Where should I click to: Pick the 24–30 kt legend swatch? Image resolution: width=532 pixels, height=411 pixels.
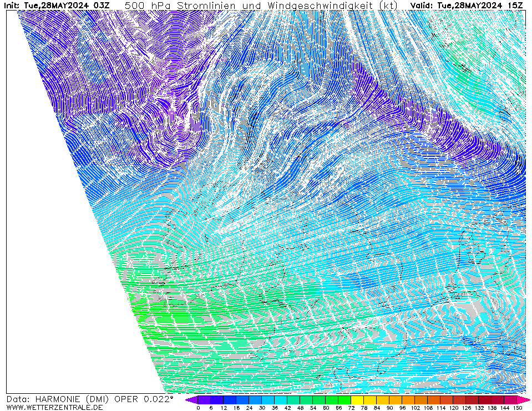pyautogui.click(x=256, y=400)
